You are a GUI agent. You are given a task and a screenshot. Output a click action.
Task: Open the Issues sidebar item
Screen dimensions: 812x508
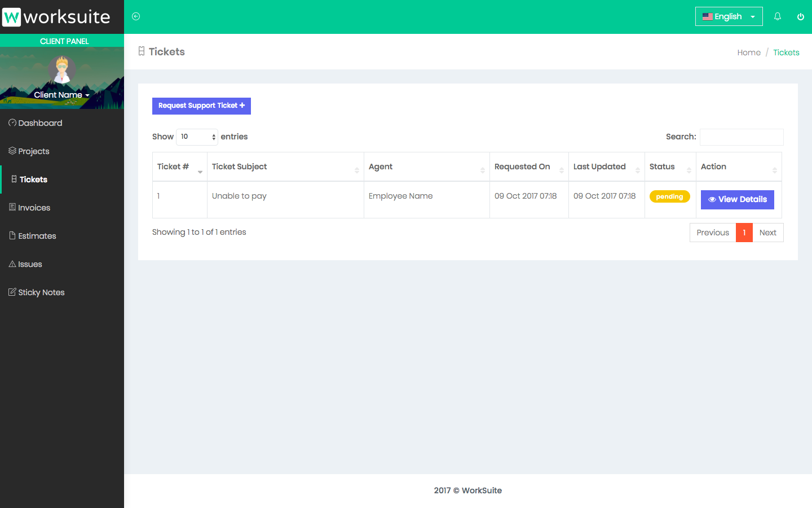coord(30,264)
